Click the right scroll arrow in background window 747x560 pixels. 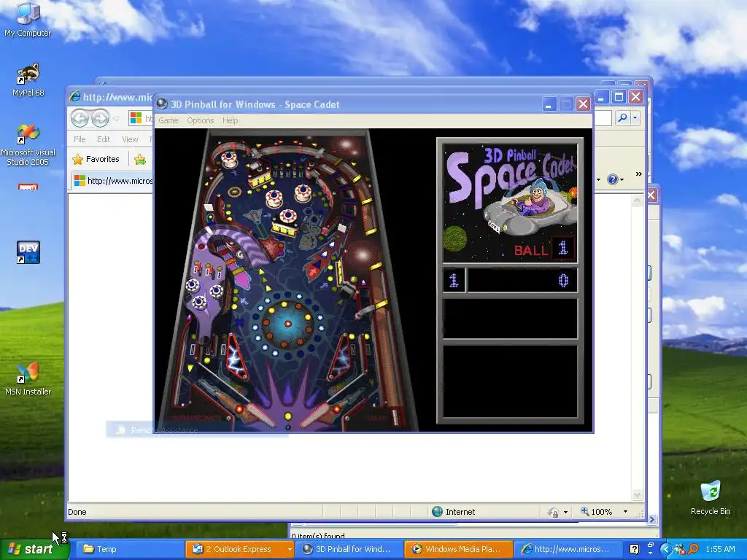[x=651, y=519]
